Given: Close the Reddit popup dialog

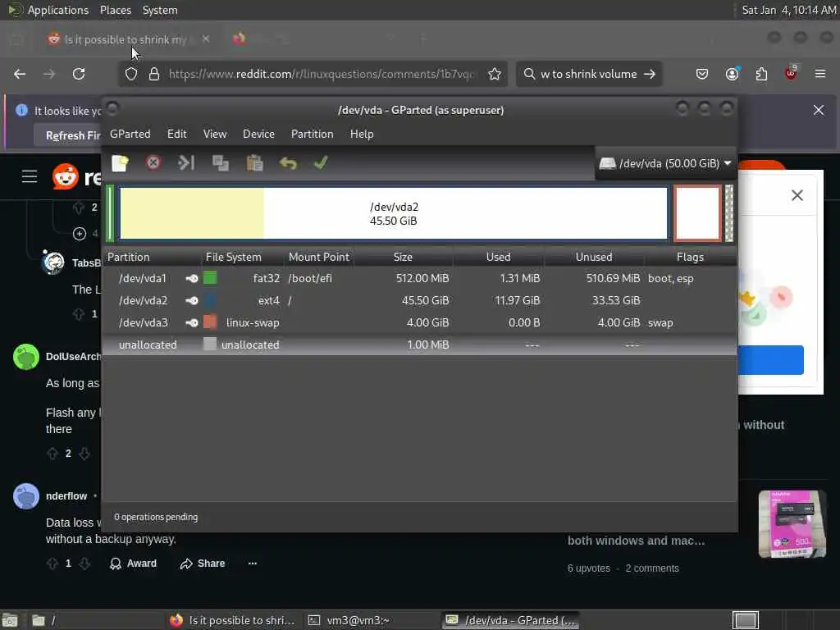Looking at the screenshot, I should [797, 195].
